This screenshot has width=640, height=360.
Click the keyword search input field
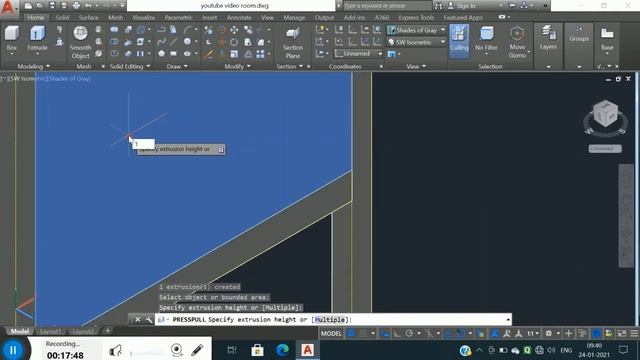click(x=387, y=6)
